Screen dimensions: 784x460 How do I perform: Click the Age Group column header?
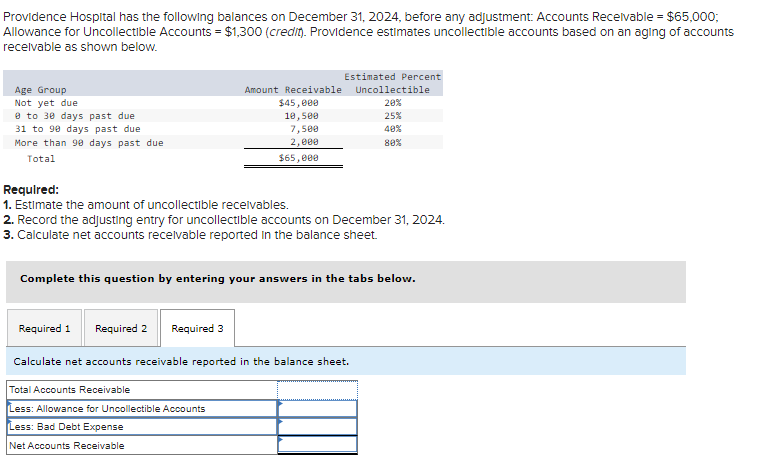tap(40, 90)
